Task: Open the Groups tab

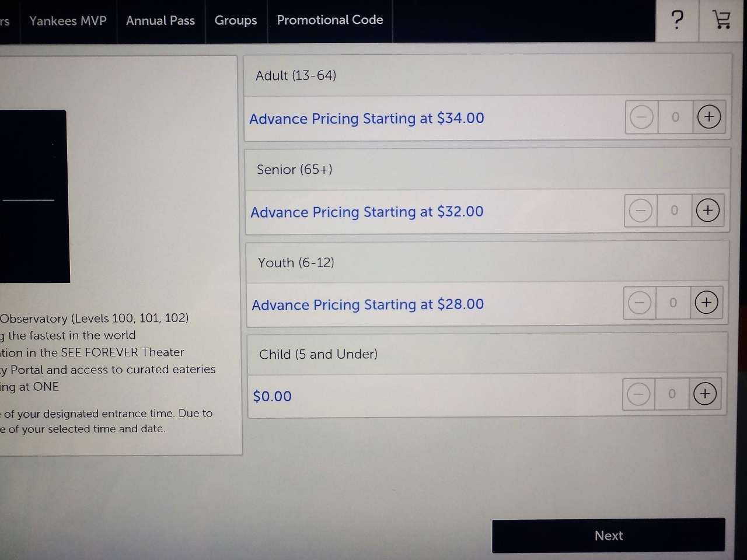Action: (236, 20)
